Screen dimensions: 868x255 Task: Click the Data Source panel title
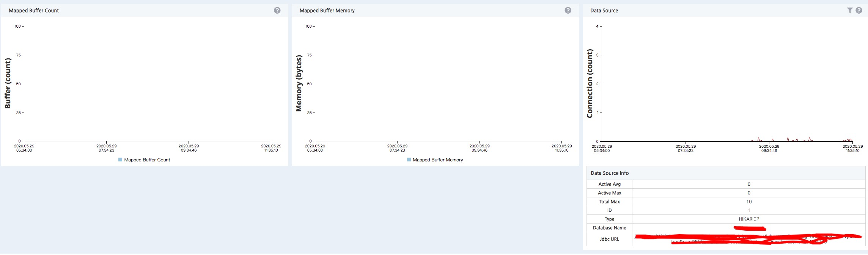(604, 11)
